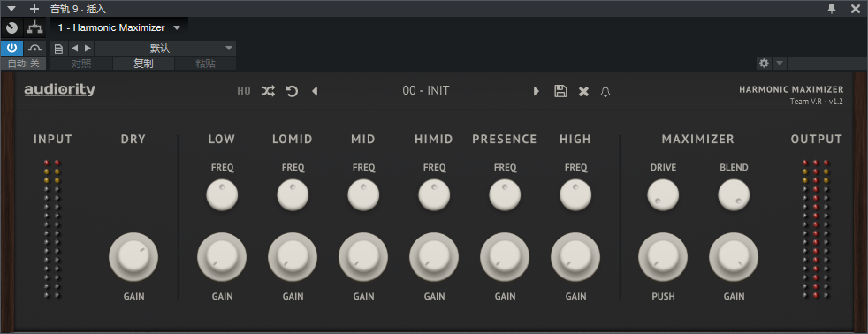Image resolution: width=868 pixels, height=334 pixels.
Task: Click the 对照 compare button
Action: [81, 64]
